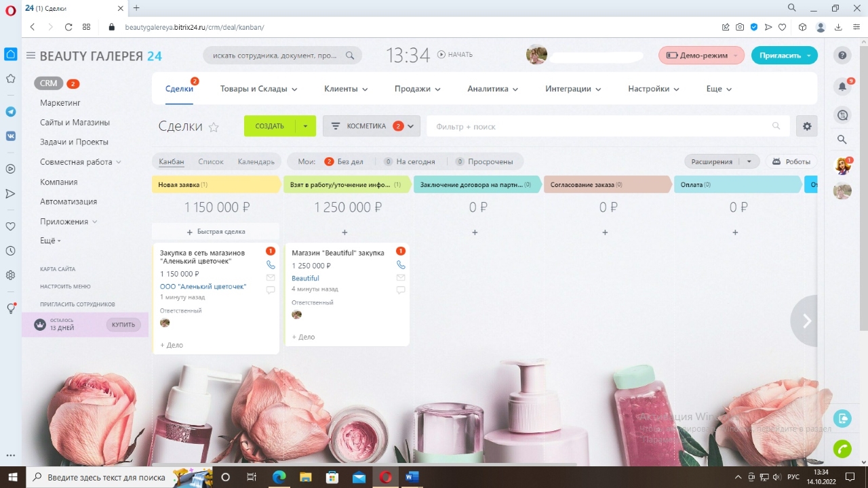
Task: Click chat icon on Beautiful закупка deal
Action: pyautogui.click(x=401, y=290)
